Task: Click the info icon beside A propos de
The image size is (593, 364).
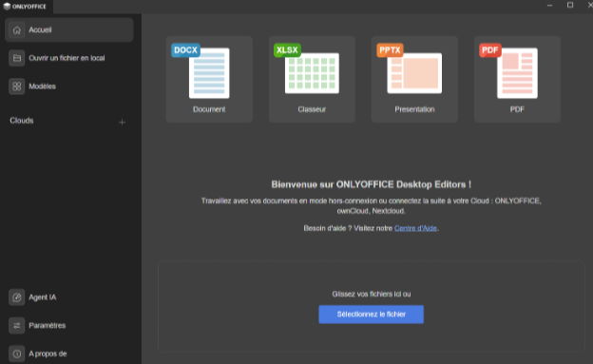Action: pos(17,354)
